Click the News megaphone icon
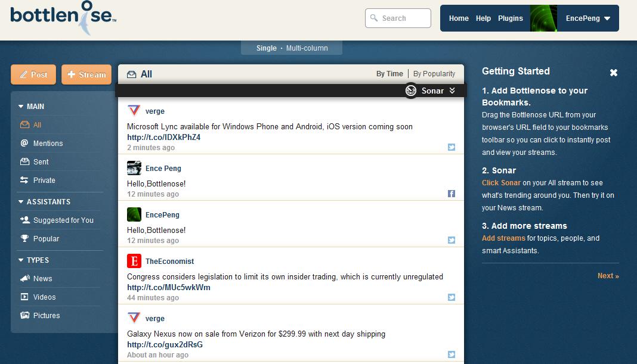This screenshot has width=637, height=364. [25, 278]
